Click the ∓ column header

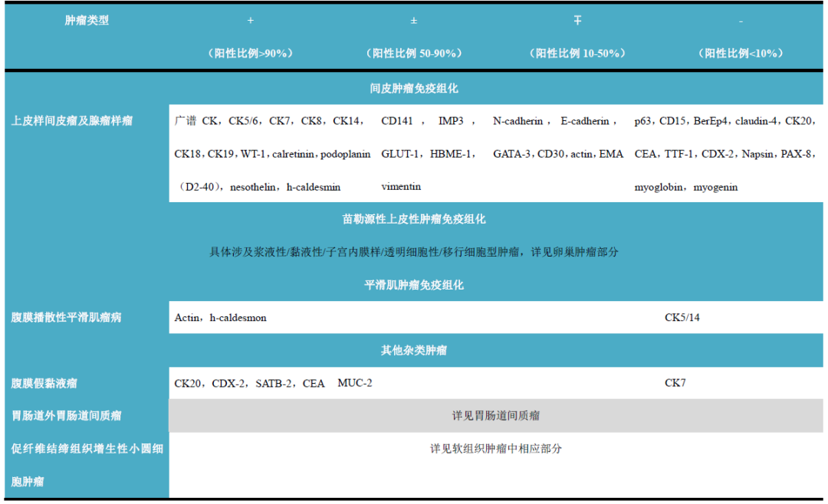coord(577,21)
